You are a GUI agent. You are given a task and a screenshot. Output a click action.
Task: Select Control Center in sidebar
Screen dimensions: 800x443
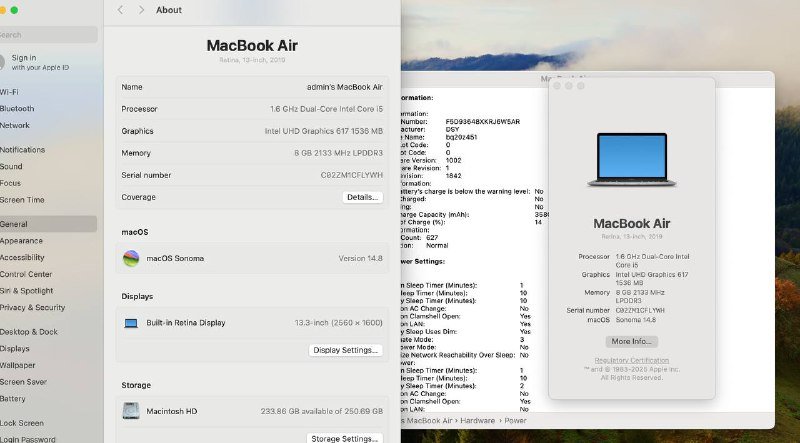[x=26, y=275]
